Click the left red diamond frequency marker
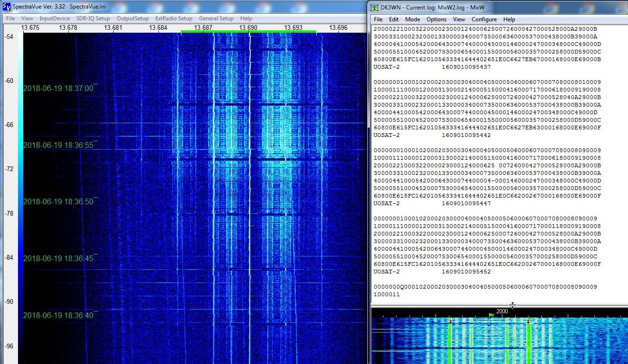Image resolution: width=628 pixels, height=364 pixels. [450, 321]
